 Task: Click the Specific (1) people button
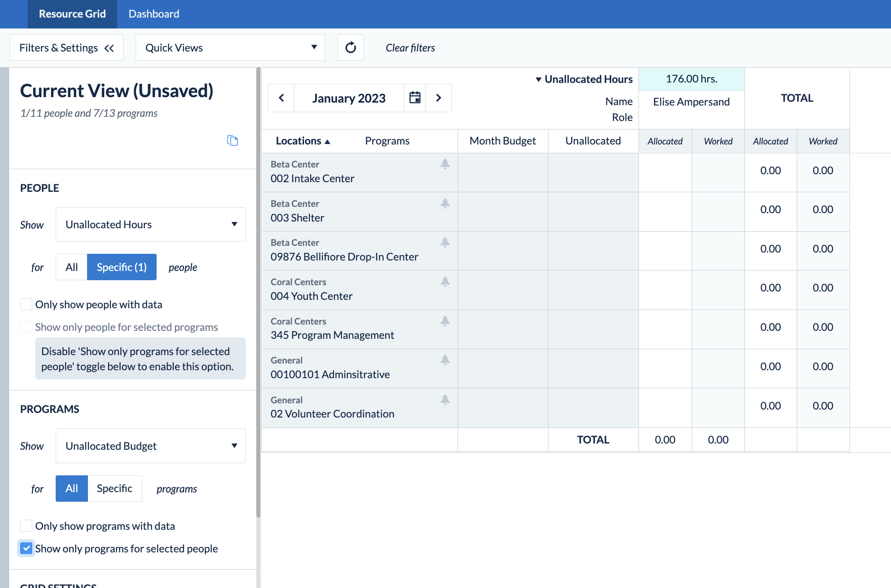tap(121, 267)
